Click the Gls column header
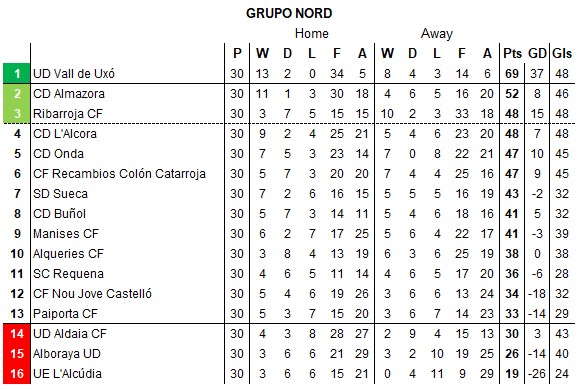The width and height of the screenshot is (579, 390). click(562, 54)
